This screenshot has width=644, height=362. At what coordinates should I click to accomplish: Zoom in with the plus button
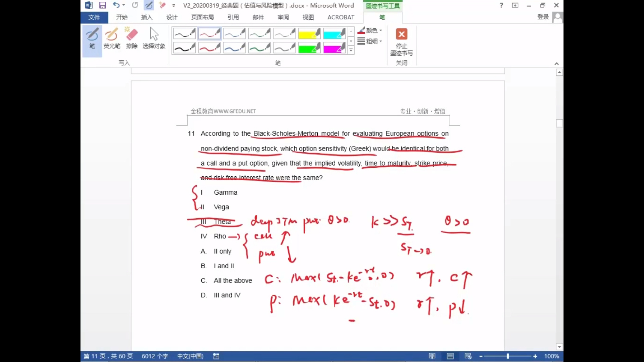click(535, 356)
